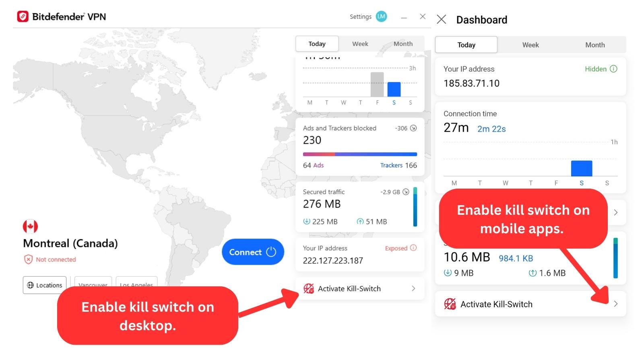The height and width of the screenshot is (362, 644).
Task: Click the desktop IP address 222.127.223.187
Action: click(333, 261)
